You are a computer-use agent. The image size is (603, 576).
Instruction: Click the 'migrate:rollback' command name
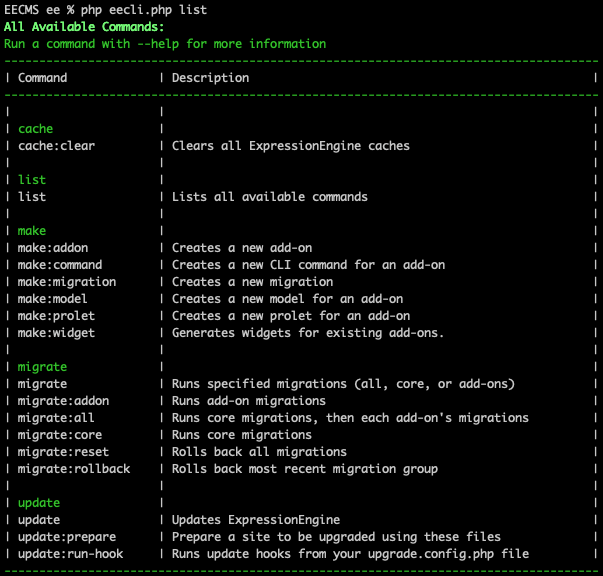pos(74,469)
